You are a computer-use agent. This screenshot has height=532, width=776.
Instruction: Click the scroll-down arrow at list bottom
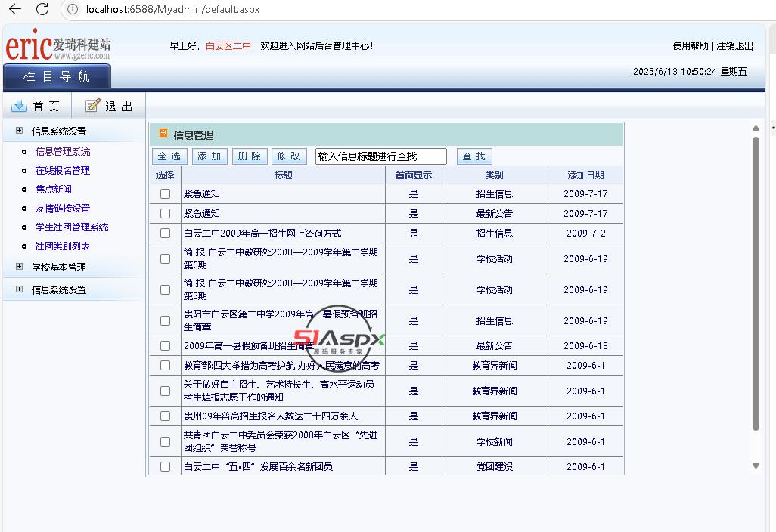(756, 466)
